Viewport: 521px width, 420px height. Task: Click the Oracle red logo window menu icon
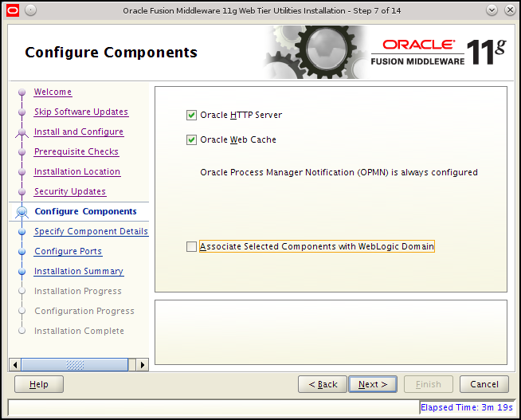point(13,10)
